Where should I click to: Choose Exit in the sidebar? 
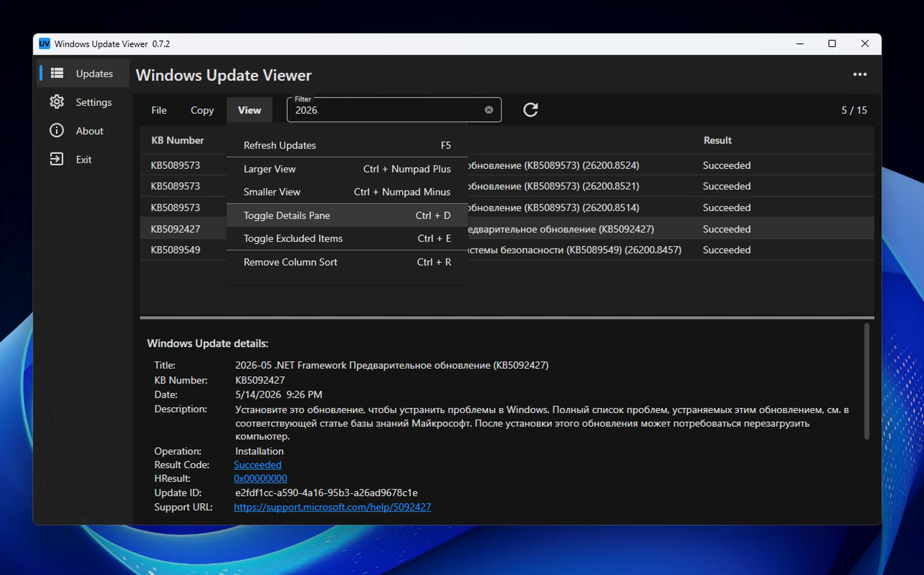click(x=84, y=159)
